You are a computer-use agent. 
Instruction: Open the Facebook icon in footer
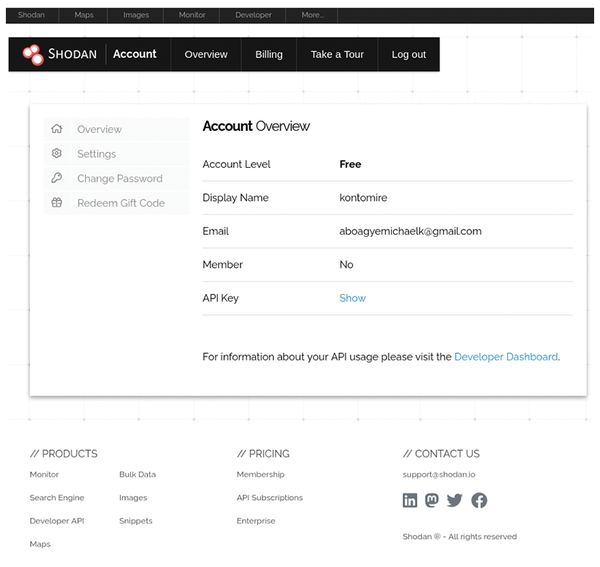pyautogui.click(x=479, y=500)
